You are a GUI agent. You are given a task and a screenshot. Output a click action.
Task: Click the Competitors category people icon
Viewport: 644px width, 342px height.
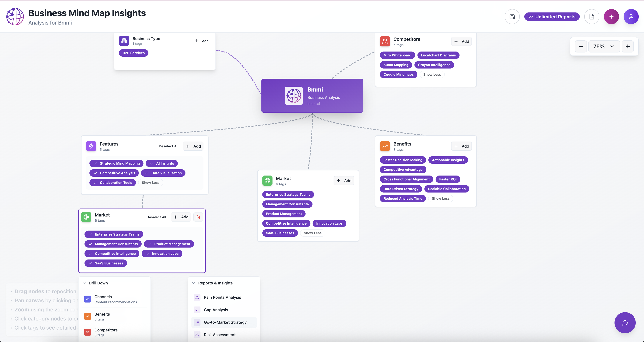(385, 41)
